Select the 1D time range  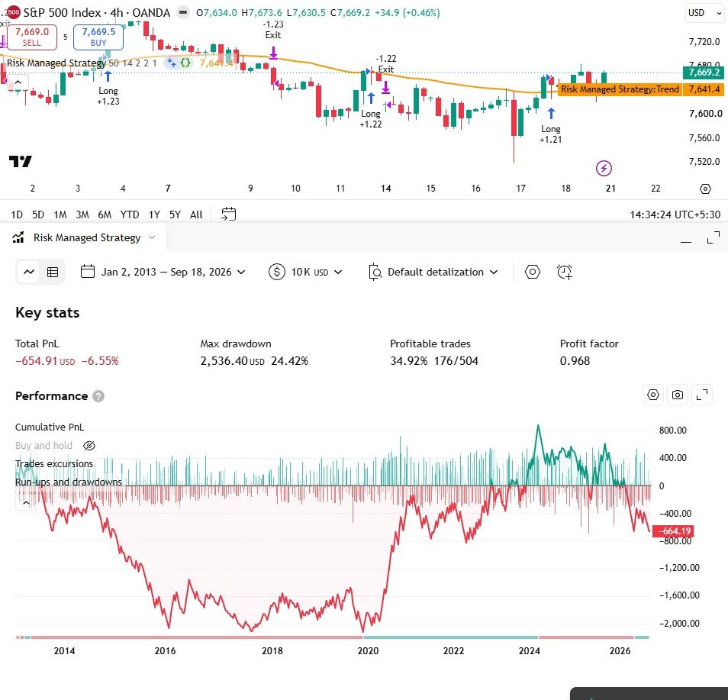(x=17, y=215)
